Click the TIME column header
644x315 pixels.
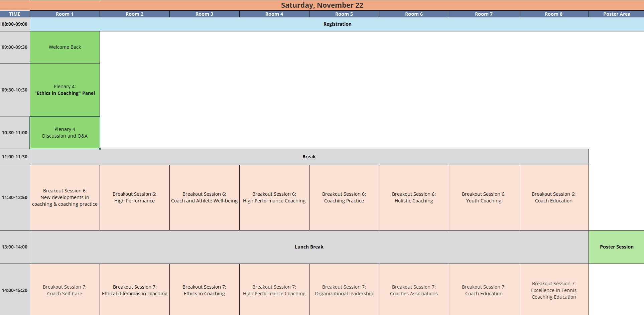click(15, 14)
